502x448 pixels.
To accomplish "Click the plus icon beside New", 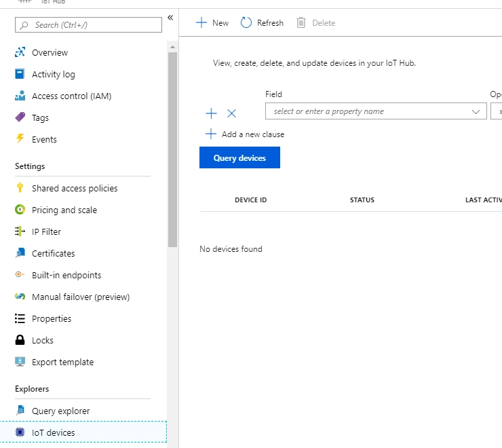I will pyautogui.click(x=201, y=22).
